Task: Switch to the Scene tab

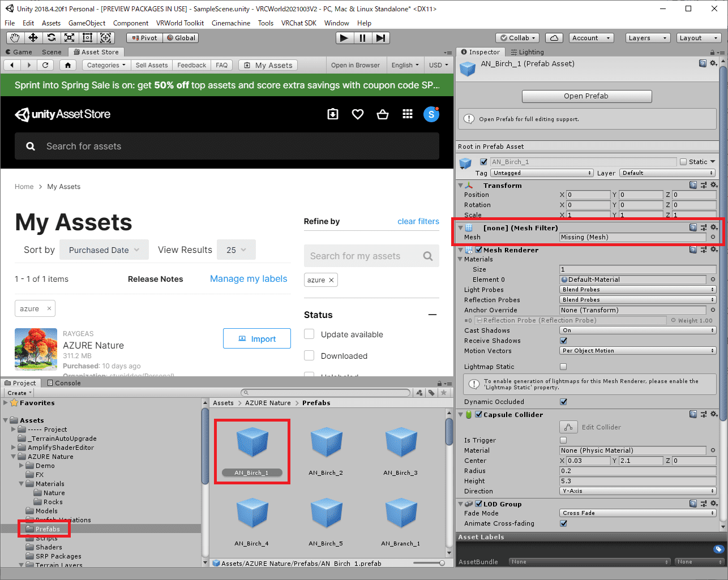Action: point(52,52)
